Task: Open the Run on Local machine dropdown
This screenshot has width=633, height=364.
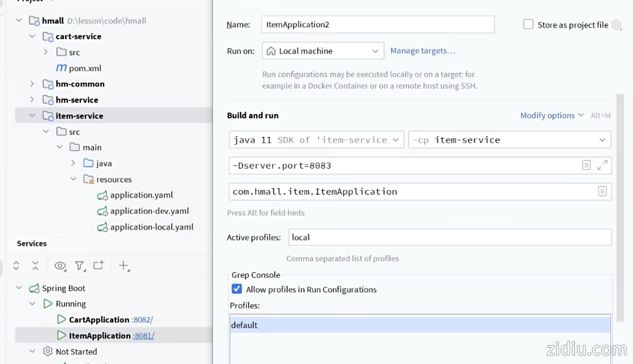Action: coord(323,51)
